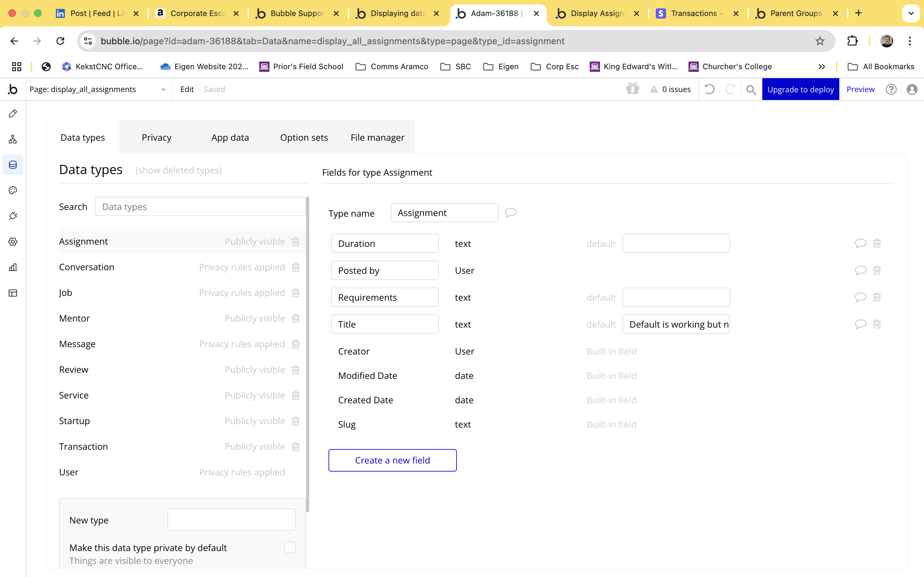This screenshot has height=577, width=924.
Task: Open the Design tab pencil icon
Action: pyautogui.click(x=13, y=114)
